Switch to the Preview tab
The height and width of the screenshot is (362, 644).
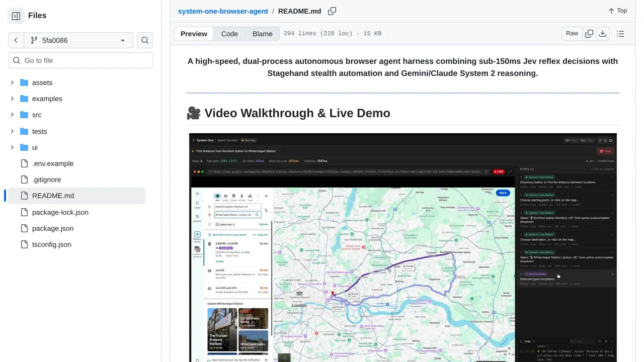[x=194, y=34]
